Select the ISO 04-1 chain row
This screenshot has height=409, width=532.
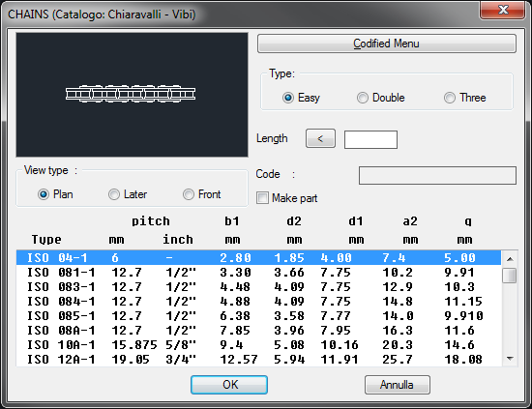258,258
